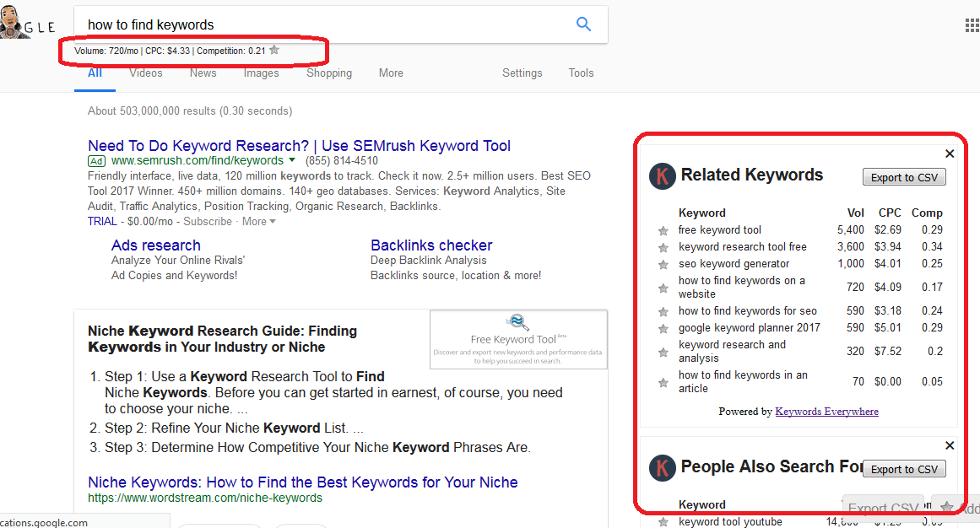The width and height of the screenshot is (980, 528).
Task: Close the People Also Search For panel
Action: pyautogui.click(x=950, y=445)
